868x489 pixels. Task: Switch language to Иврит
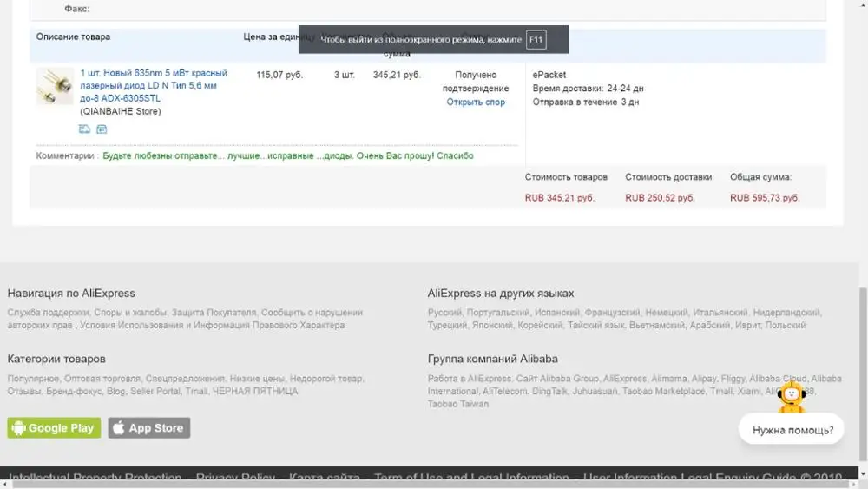point(747,325)
